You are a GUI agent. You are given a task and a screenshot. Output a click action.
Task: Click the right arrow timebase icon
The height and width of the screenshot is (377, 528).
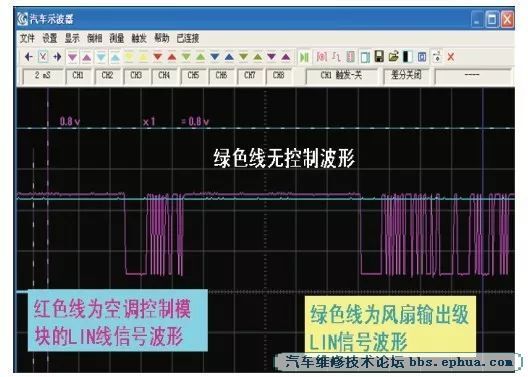(57, 57)
